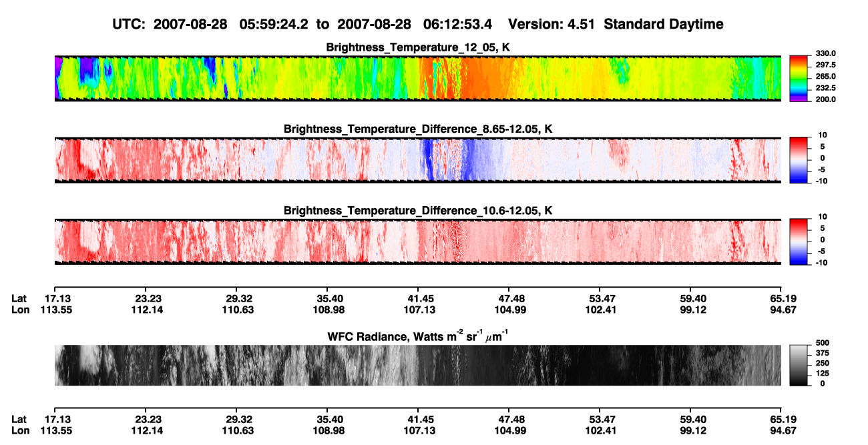
Task: Click 'Lat' label below the 10.6-12.05 strip
Action: point(19,298)
